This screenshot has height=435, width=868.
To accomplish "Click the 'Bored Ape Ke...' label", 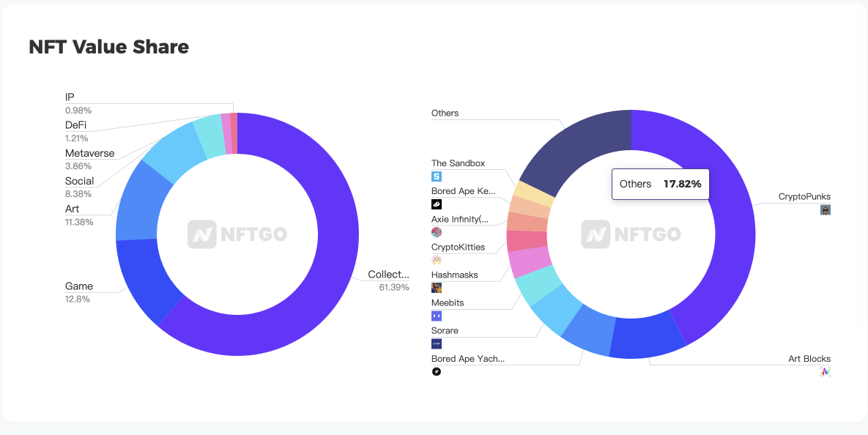I will [x=464, y=191].
